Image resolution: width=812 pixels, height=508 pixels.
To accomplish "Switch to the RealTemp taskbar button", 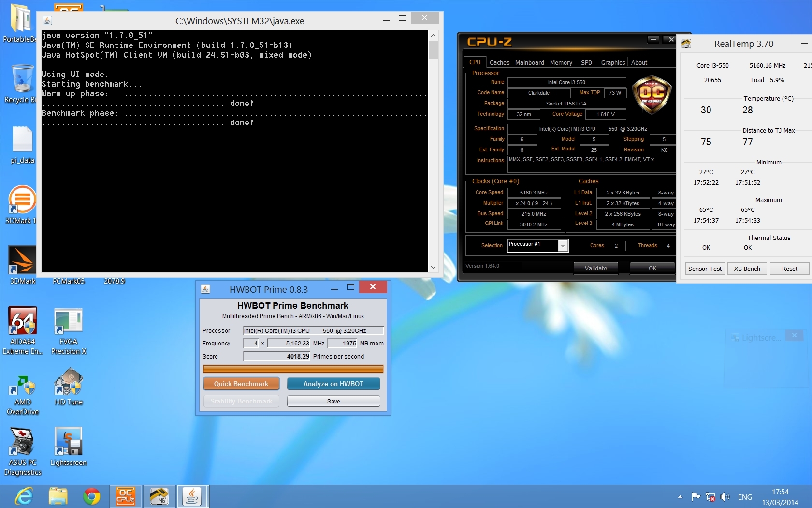I will coord(159,496).
